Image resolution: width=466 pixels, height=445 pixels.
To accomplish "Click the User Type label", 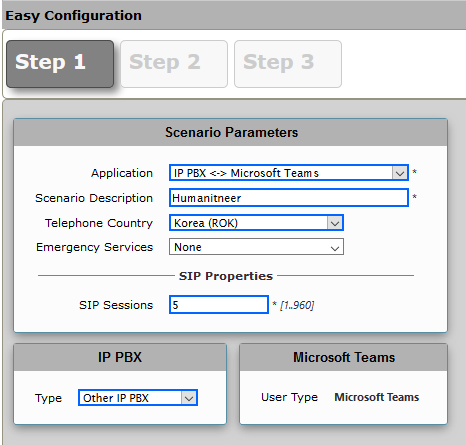I will click(289, 397).
